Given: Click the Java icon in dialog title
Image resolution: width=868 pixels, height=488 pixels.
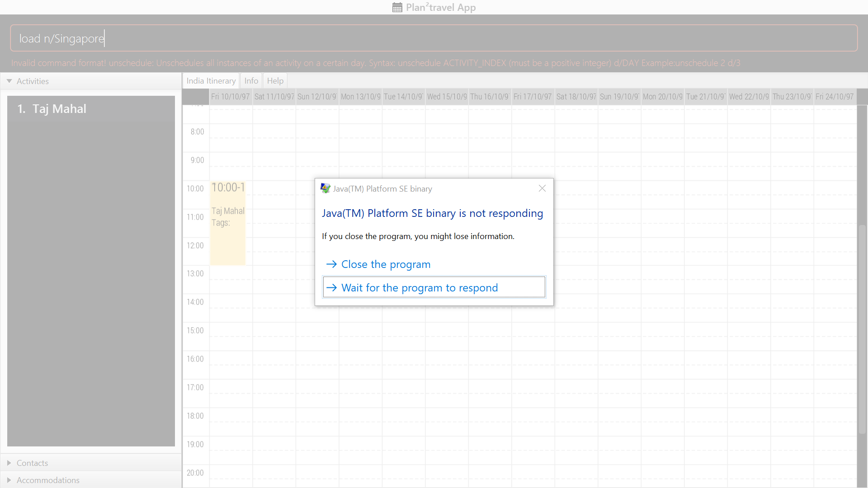Looking at the screenshot, I should click(x=325, y=188).
